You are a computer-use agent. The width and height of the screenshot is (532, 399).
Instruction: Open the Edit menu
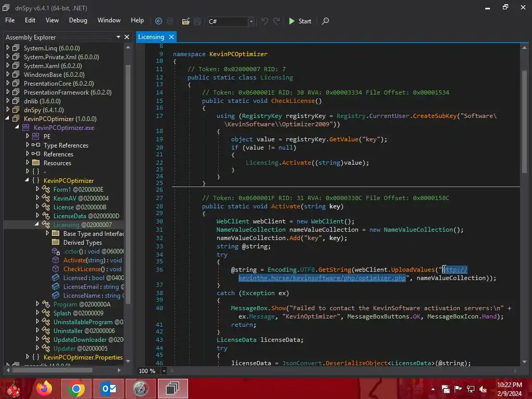pyautogui.click(x=30, y=20)
